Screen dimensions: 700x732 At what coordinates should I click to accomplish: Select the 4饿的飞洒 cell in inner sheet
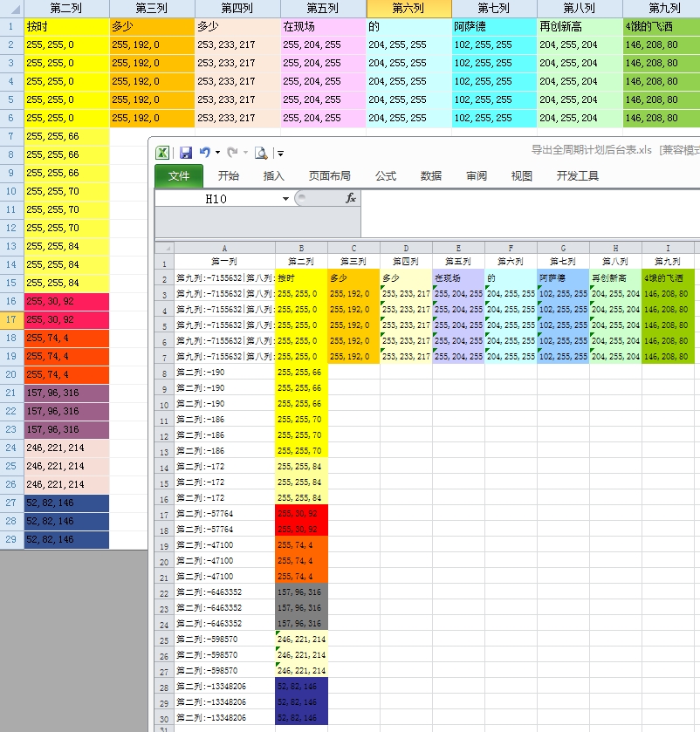coord(668,278)
